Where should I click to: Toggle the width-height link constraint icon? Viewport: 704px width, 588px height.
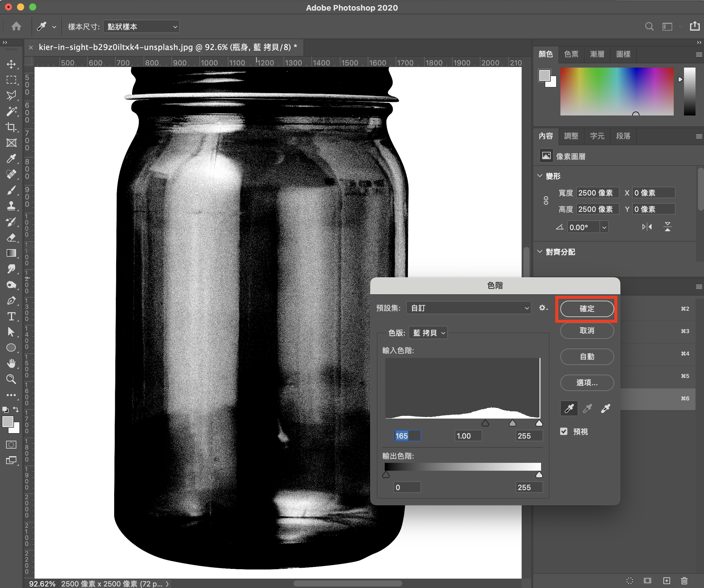(546, 201)
